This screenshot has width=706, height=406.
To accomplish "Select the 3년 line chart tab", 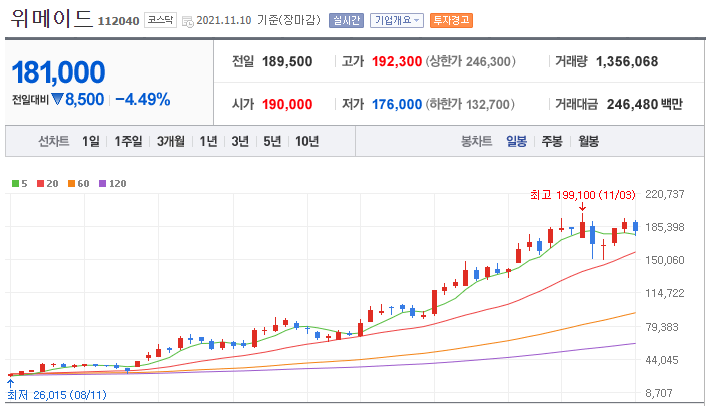I will click(x=240, y=141).
